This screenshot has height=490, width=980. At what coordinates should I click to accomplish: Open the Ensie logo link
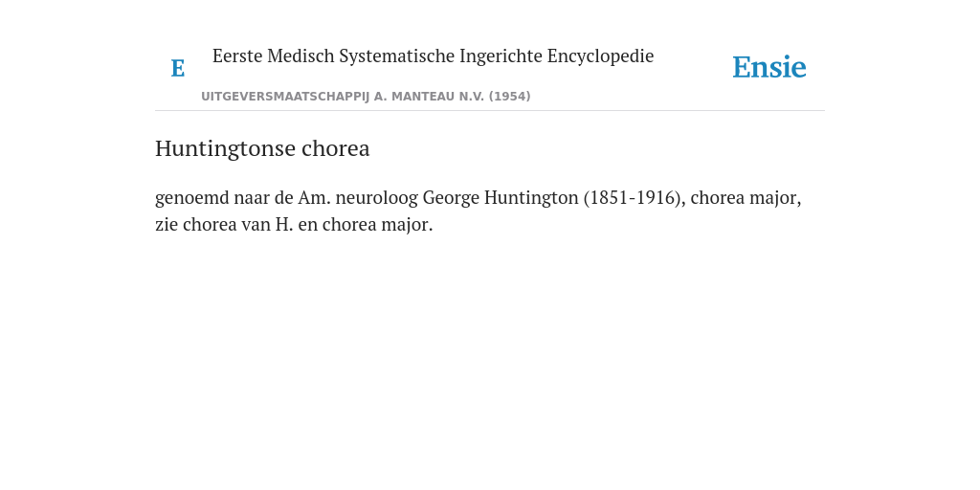coord(769,67)
